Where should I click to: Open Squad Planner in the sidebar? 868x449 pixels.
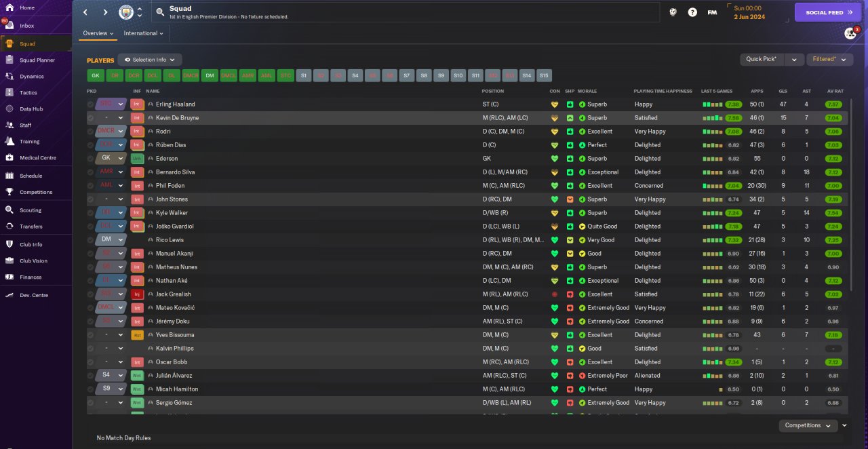pos(37,60)
